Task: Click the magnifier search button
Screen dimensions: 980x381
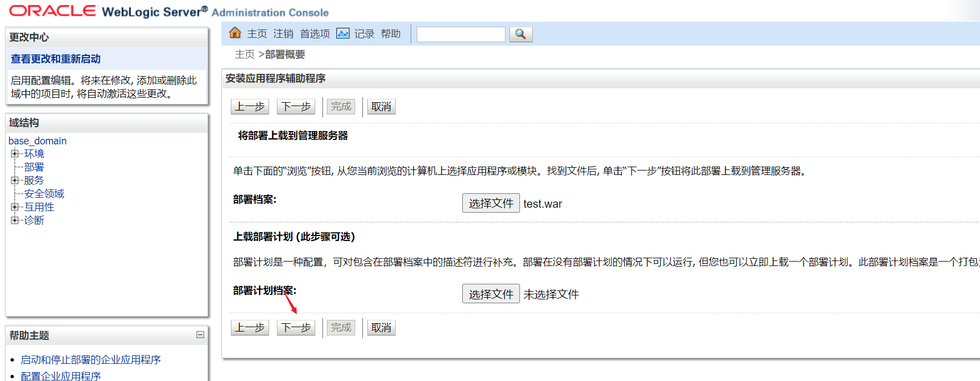Action: (x=521, y=34)
